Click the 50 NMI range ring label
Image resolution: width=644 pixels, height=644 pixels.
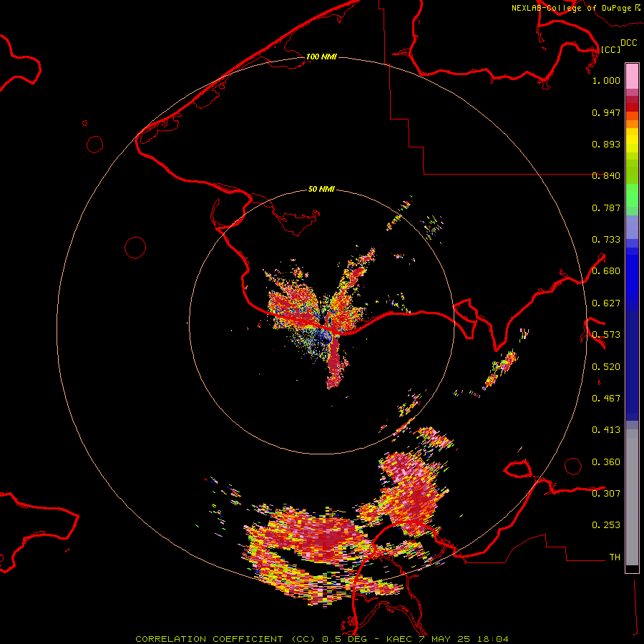pos(321,190)
